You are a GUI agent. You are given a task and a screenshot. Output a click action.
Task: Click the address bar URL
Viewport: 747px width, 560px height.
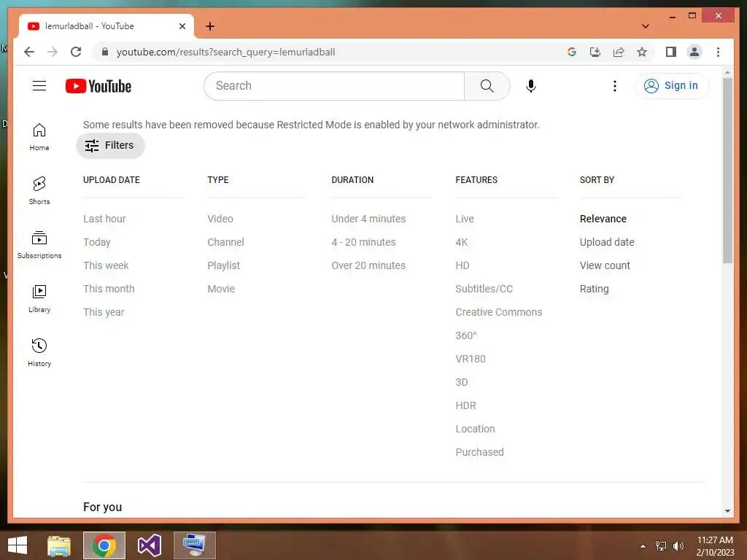226,52
